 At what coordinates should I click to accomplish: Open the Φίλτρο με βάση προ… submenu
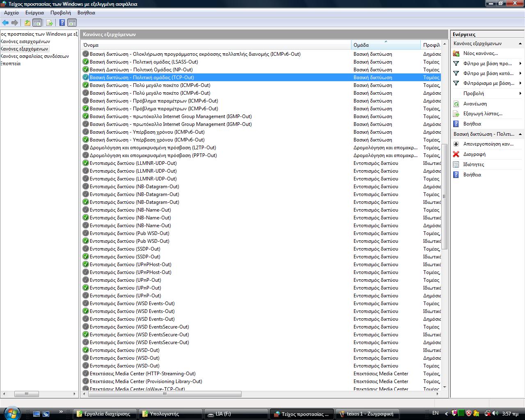(x=488, y=64)
